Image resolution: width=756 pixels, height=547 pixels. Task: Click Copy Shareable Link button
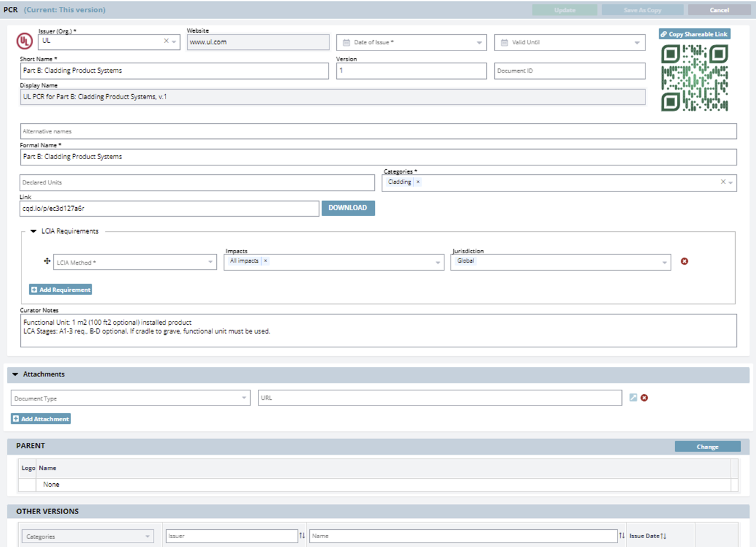[x=694, y=34]
